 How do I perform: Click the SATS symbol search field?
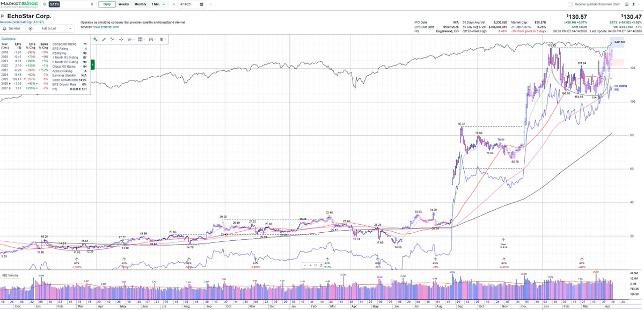pos(68,4)
